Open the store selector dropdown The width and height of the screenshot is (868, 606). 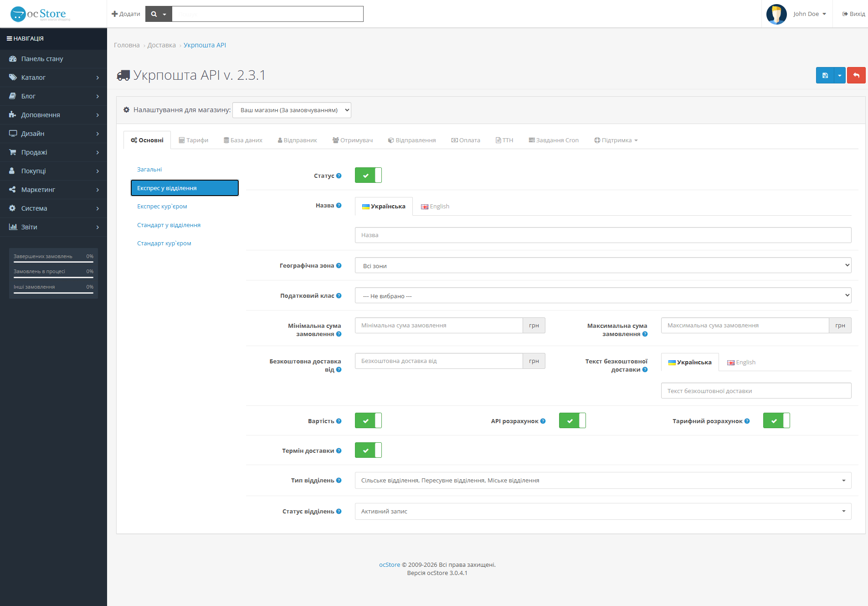(x=292, y=110)
